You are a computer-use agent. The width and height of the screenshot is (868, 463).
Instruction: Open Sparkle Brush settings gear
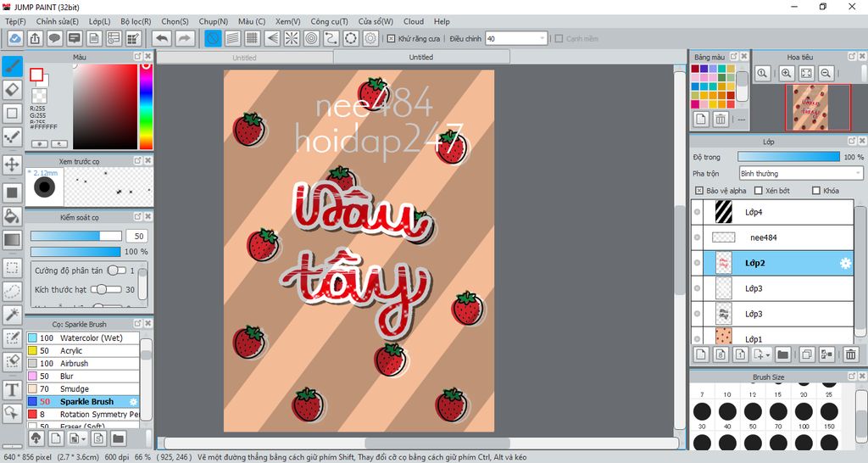tap(133, 402)
